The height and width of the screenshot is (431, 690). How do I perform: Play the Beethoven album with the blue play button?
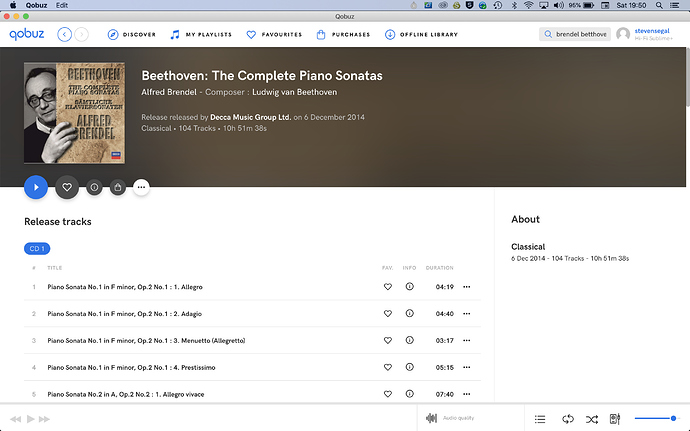tap(36, 187)
